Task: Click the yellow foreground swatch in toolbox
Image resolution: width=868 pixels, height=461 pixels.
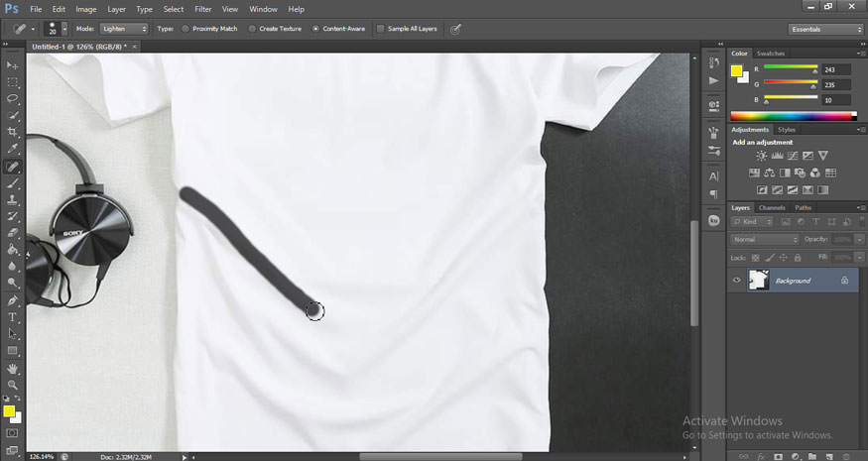Action: coord(8,411)
